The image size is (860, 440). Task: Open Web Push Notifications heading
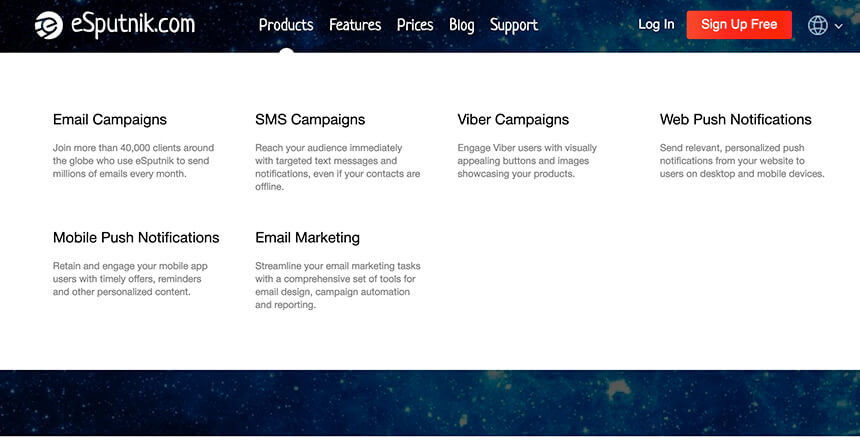[x=736, y=120]
